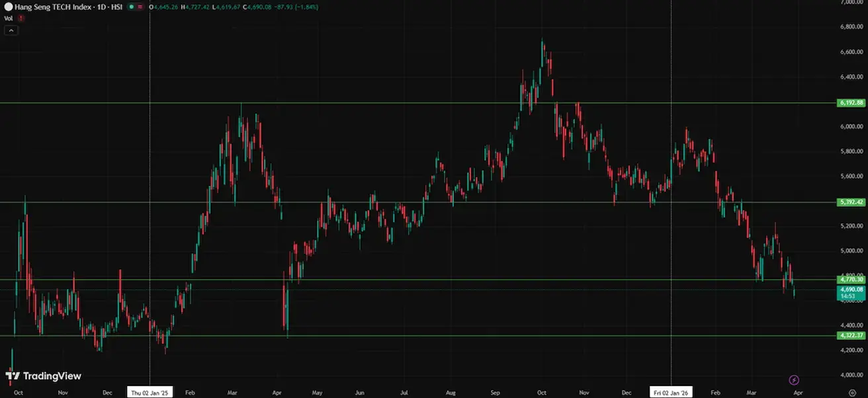
Task: Click the pink data mode indicator icon
Action: point(141,7)
